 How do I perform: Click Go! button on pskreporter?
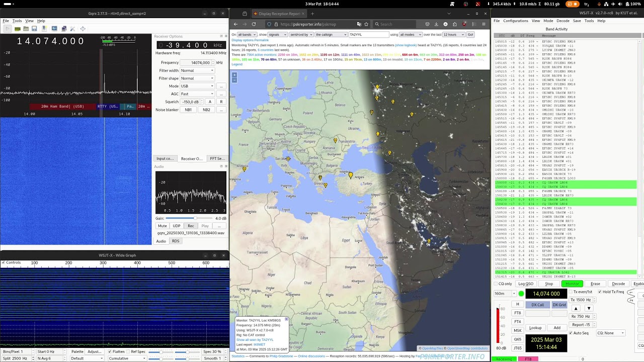tap(470, 34)
